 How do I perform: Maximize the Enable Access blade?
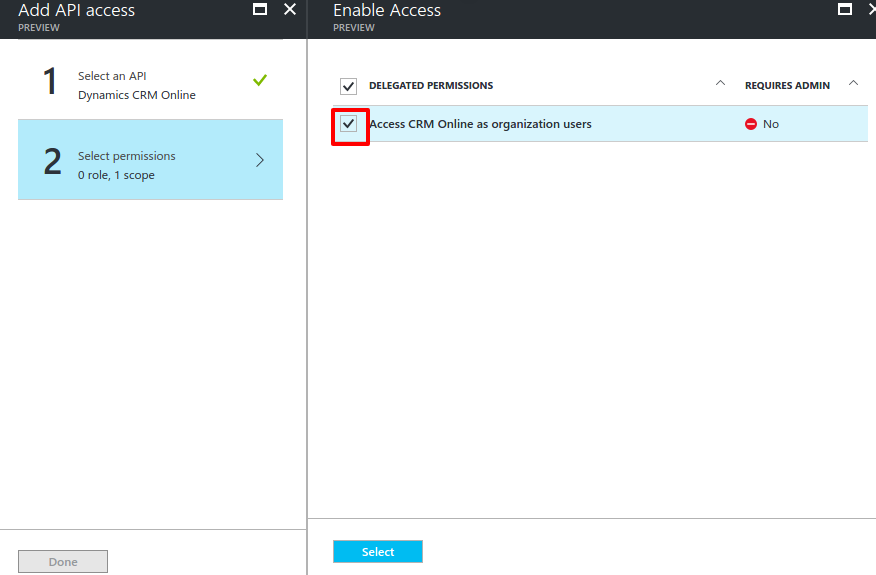tap(845, 9)
